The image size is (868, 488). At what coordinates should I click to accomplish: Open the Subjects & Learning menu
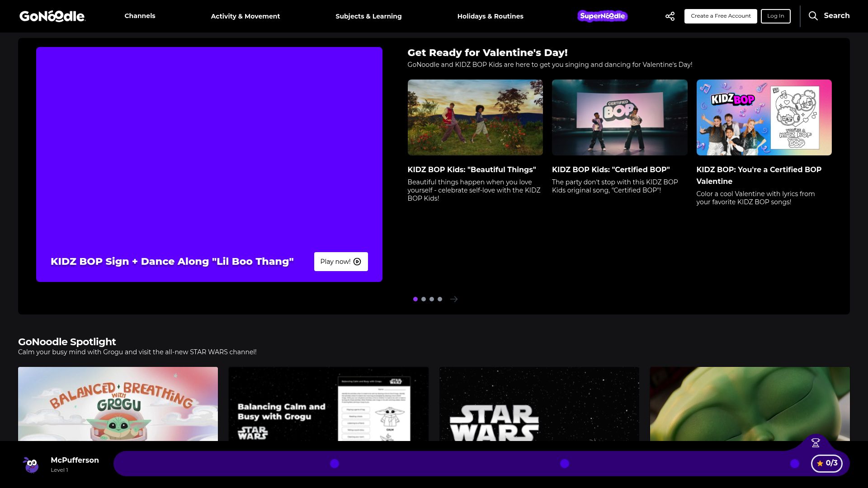368,16
